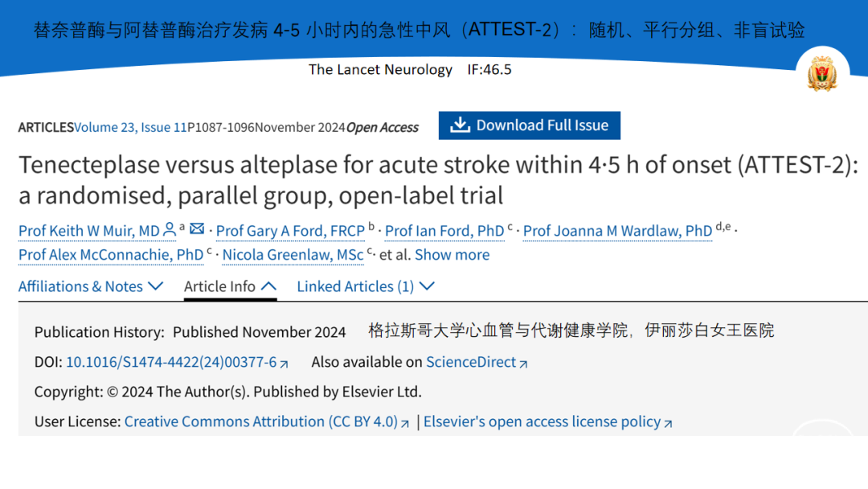Open the ScienceDirect link

[x=471, y=362]
